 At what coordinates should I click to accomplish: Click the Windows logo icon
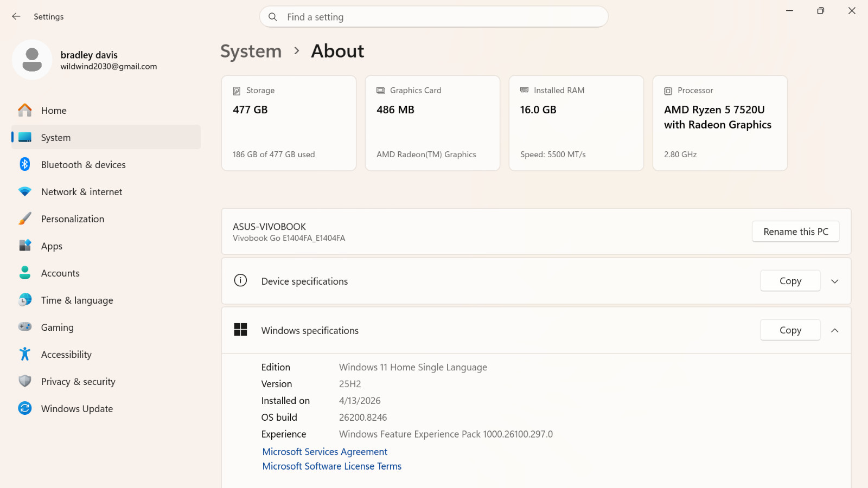click(x=240, y=330)
